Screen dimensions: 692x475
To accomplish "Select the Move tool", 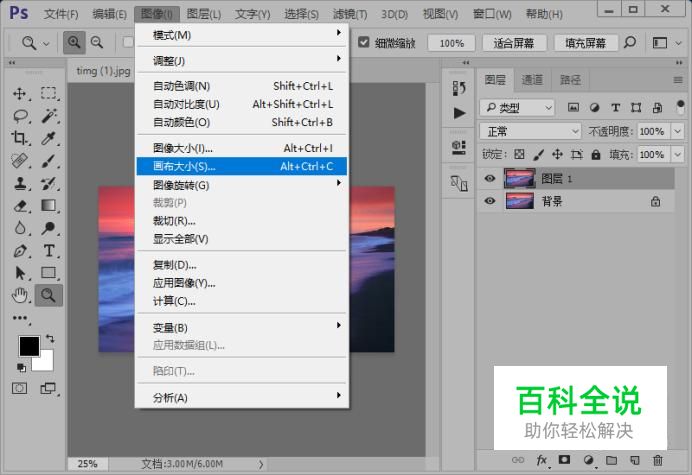I will 19,94.
